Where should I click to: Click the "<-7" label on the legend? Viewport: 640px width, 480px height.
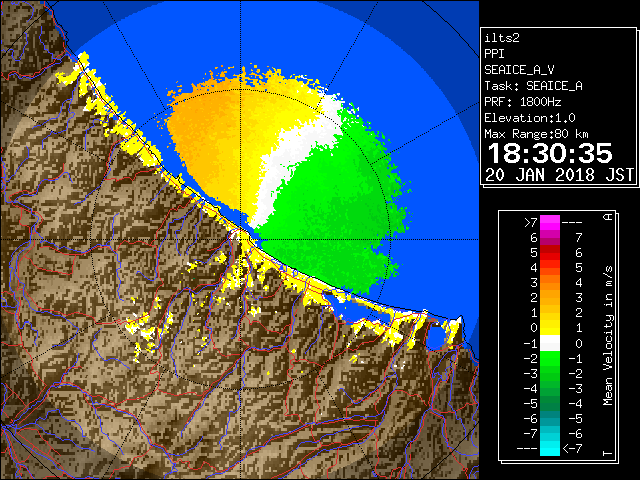[573, 449]
